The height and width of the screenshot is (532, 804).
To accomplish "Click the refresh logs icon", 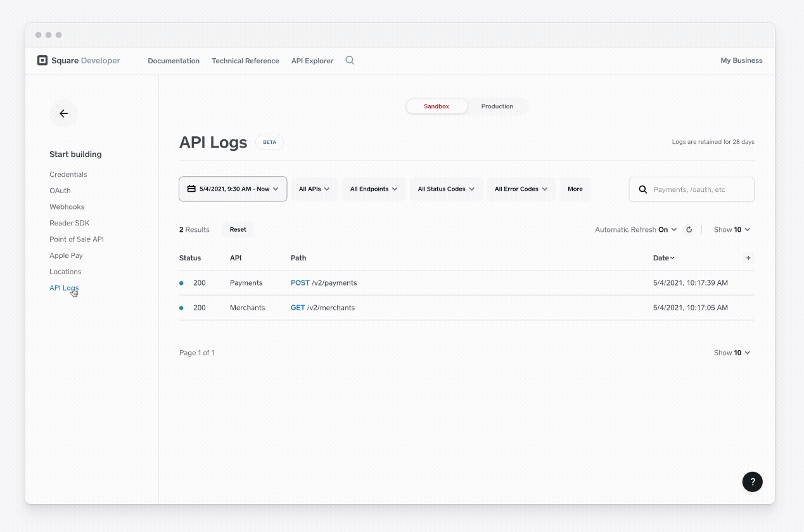I will pyautogui.click(x=689, y=230).
